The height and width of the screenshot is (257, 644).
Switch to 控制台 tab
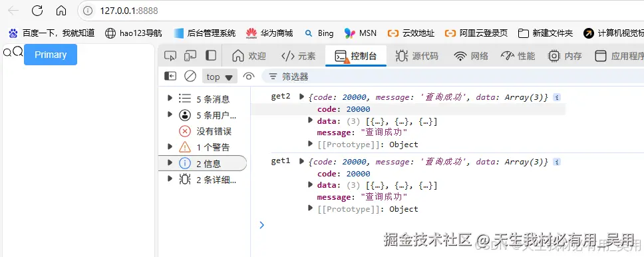(x=356, y=56)
